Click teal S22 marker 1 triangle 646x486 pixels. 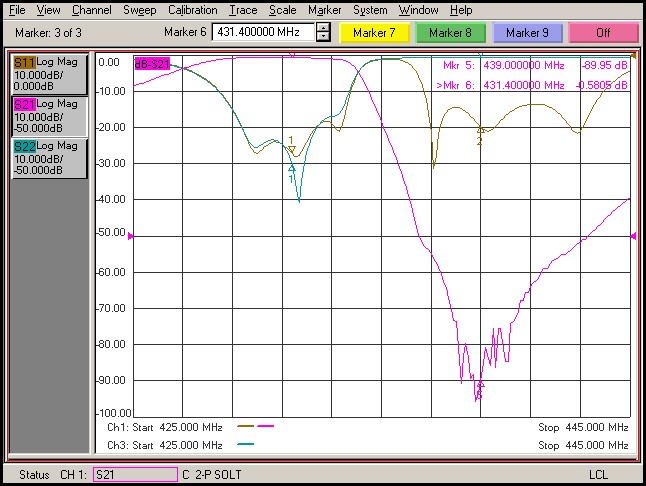292,168
